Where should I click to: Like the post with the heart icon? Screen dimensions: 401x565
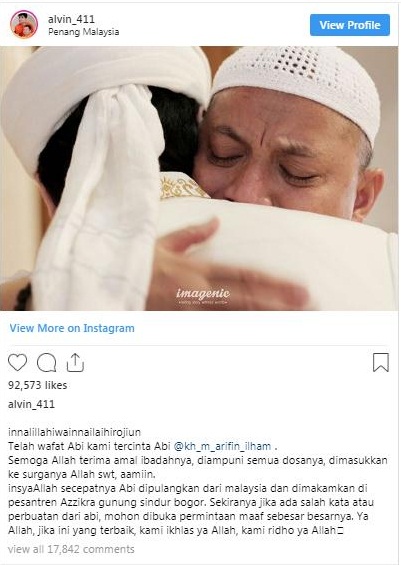coord(17,362)
